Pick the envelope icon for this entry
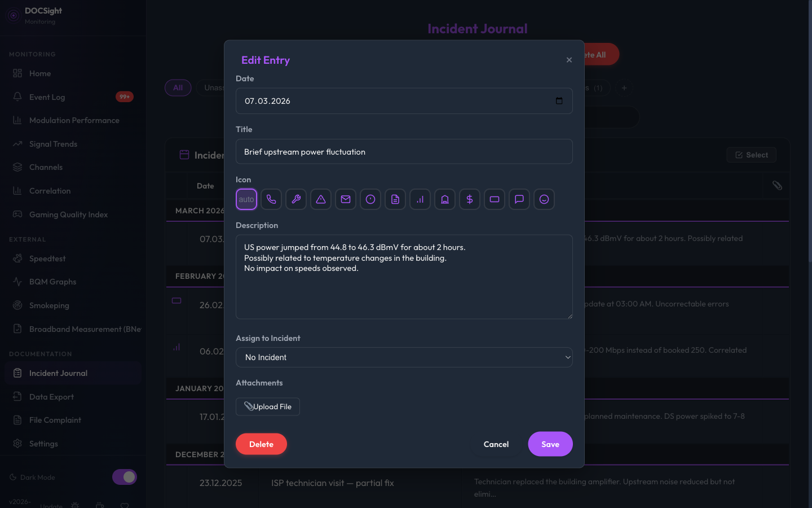This screenshot has width=812, height=508. [346, 199]
